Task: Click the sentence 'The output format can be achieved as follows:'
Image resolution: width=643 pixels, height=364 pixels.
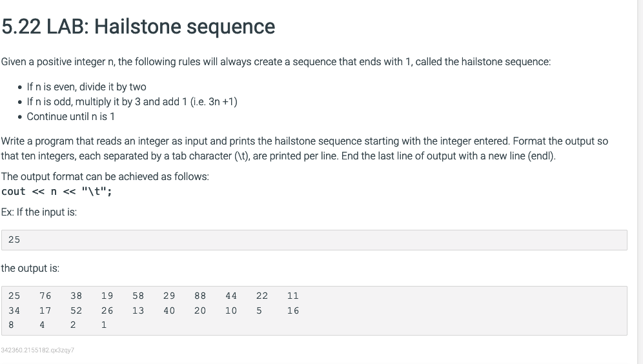Action: [x=105, y=177]
